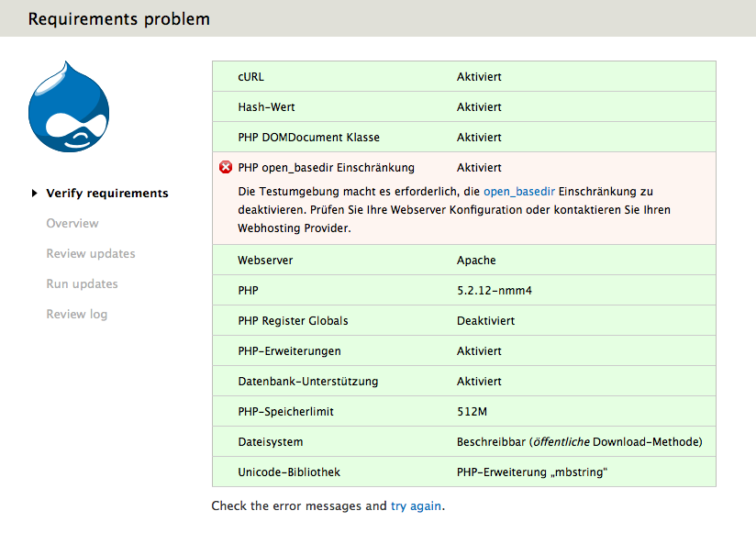Viewport: 756px width, 544px height.
Task: Click the PHP version 5.2.12-nmm4 value
Action: click(495, 291)
